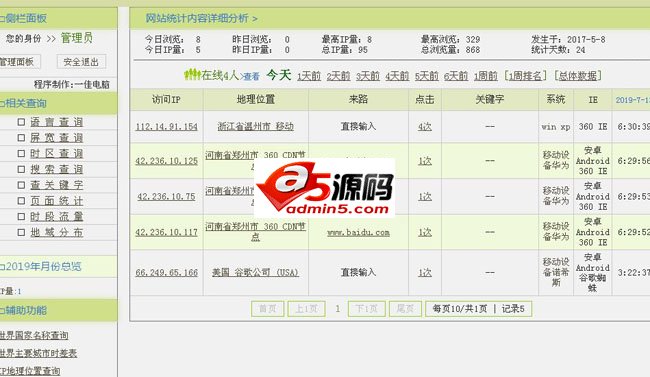This screenshot has width=650, height=377.
Task: Open IP 42.236.10.117
Action: pos(166,232)
